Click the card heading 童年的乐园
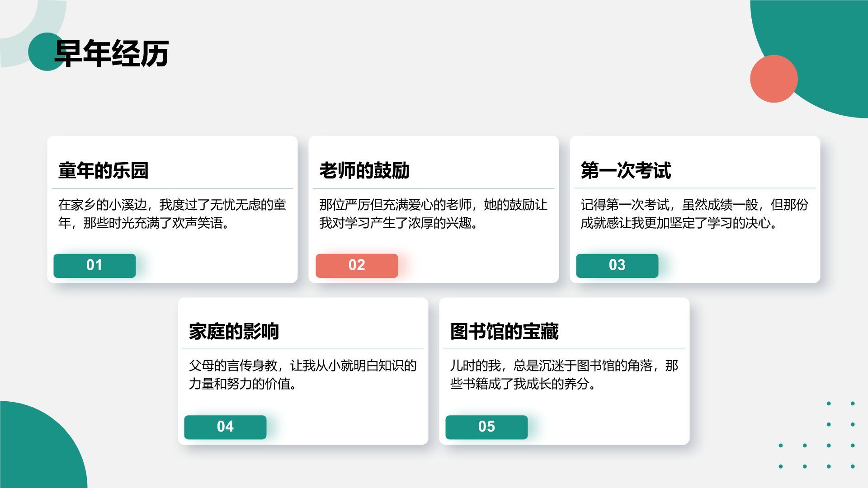The width and height of the screenshot is (868, 488). click(104, 170)
